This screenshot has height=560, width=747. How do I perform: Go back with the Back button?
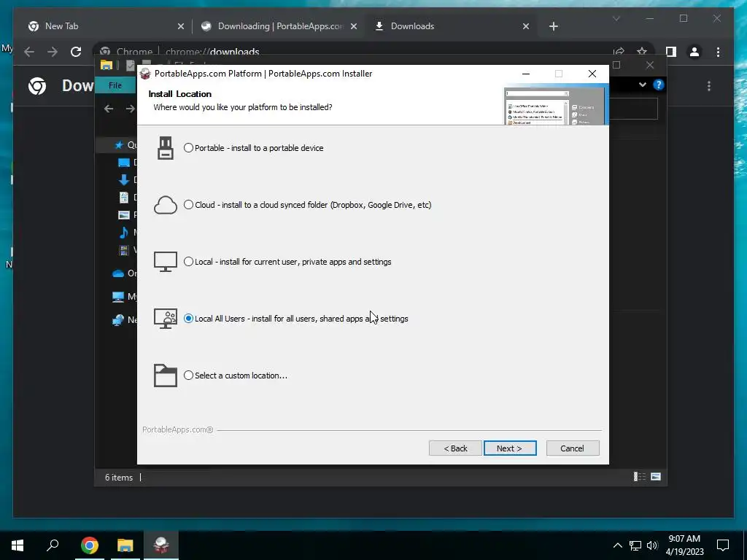click(455, 448)
